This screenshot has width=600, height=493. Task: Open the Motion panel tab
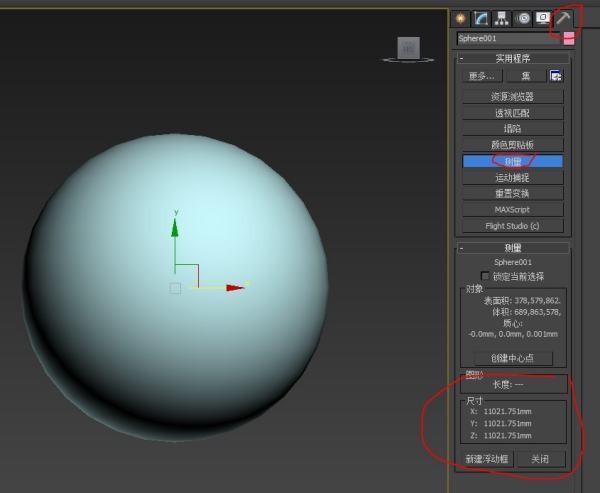tap(522, 18)
